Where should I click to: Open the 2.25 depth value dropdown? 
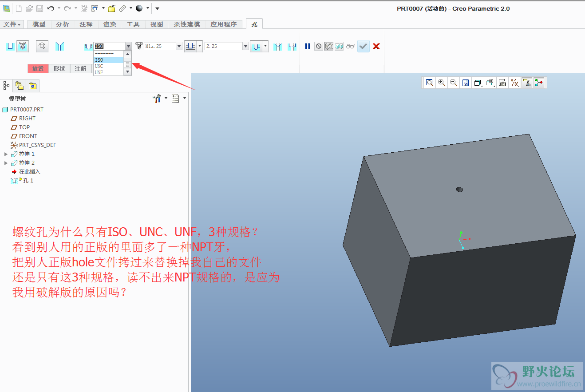(245, 46)
